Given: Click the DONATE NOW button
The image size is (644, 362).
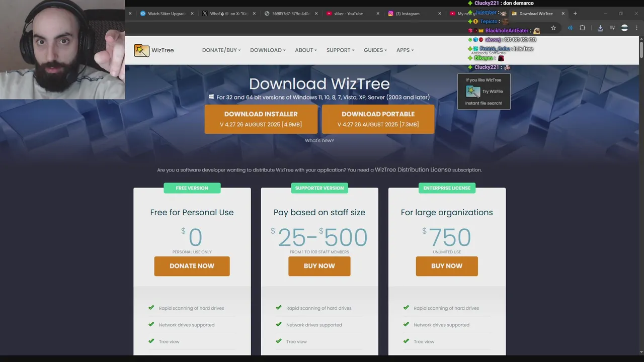Looking at the screenshot, I should pos(192,266).
